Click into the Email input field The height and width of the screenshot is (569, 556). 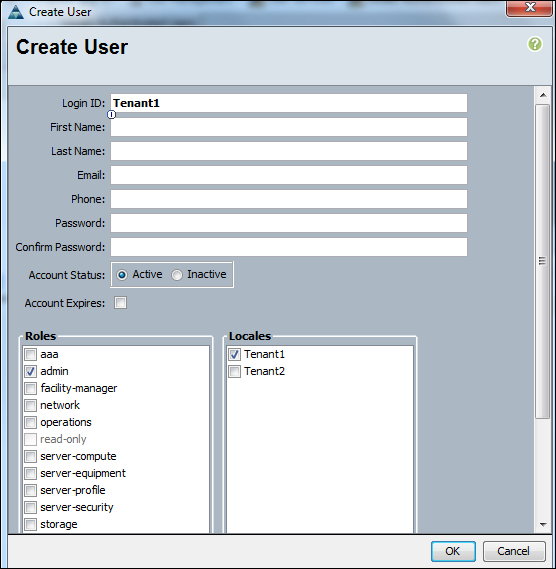tap(289, 175)
